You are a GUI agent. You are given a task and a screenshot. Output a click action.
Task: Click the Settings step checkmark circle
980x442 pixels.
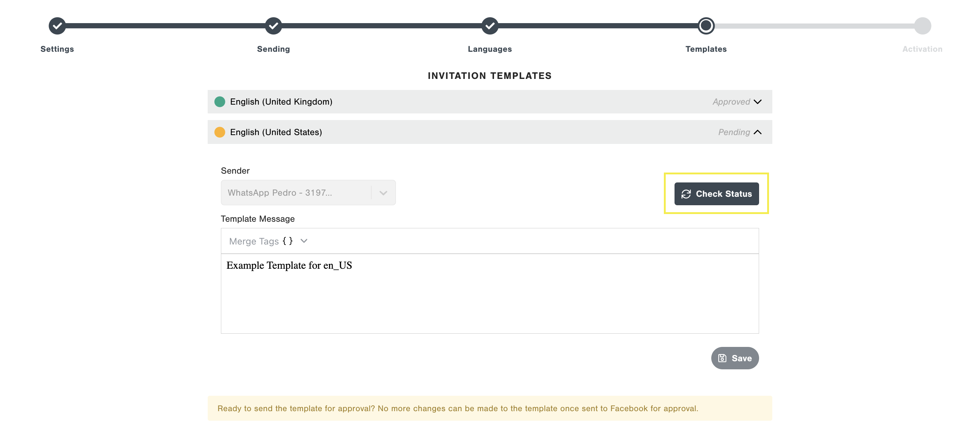coord(57,26)
